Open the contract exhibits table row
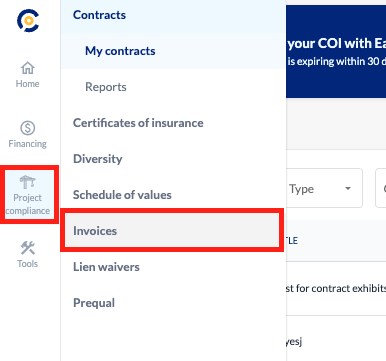 click(x=336, y=289)
